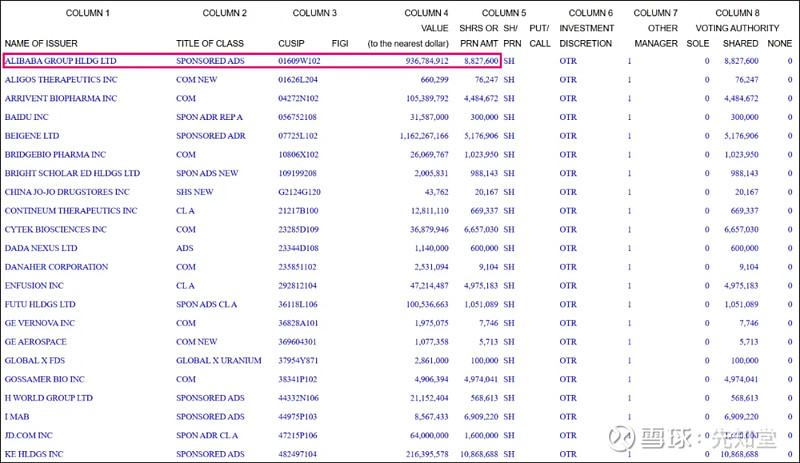Click ARRIVENT BIOPHARMA INC in the issuer column
The height and width of the screenshot is (463, 800).
tap(61, 99)
